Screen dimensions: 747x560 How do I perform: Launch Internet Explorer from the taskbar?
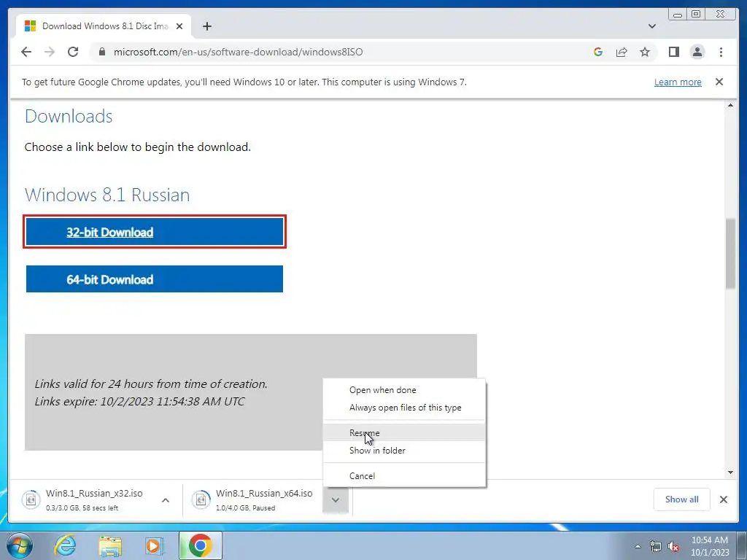[65, 545]
